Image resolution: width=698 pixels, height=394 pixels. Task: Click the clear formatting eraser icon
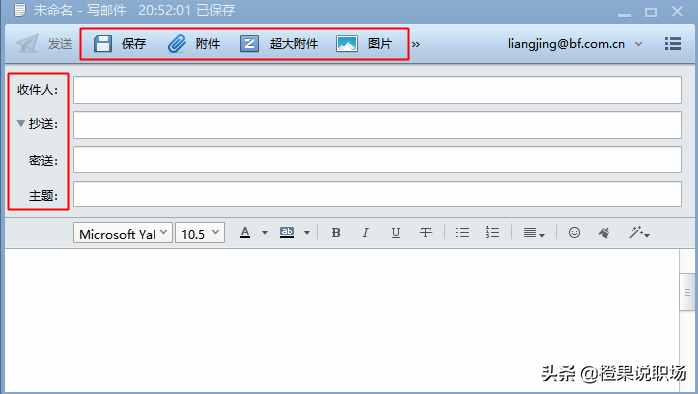point(604,232)
